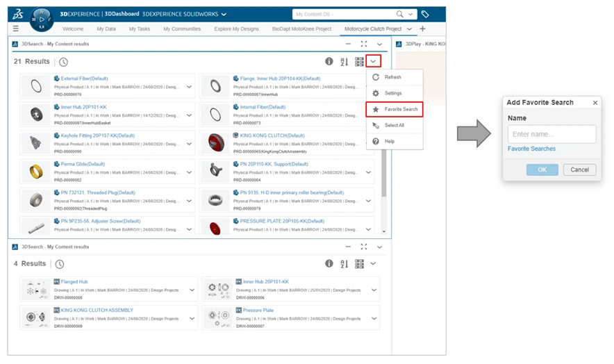Click the top 3DSearch widget title icon

pyautogui.click(x=15, y=44)
